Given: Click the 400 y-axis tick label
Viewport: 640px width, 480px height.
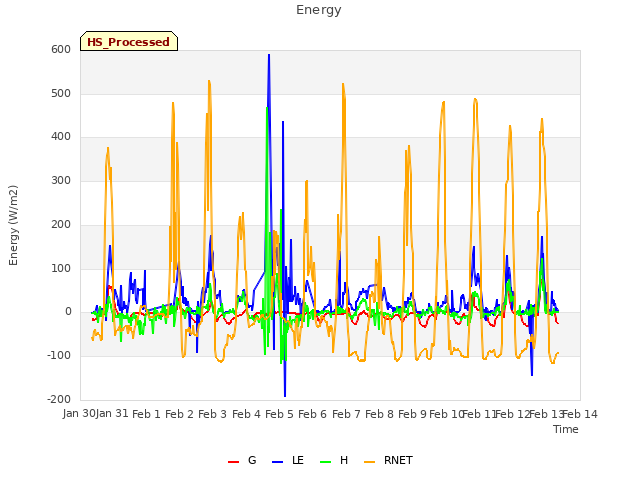Looking at the screenshot, I should coord(61,137).
